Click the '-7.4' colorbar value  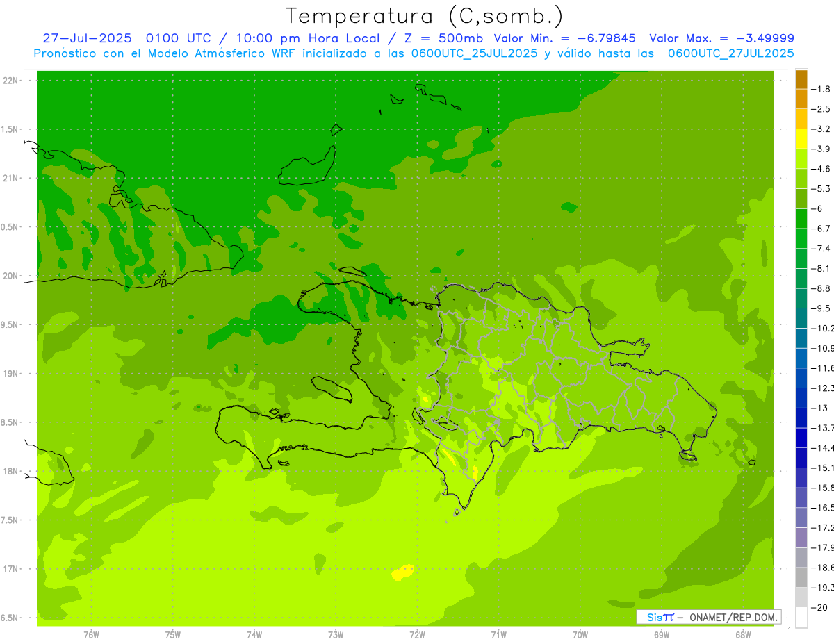point(821,249)
